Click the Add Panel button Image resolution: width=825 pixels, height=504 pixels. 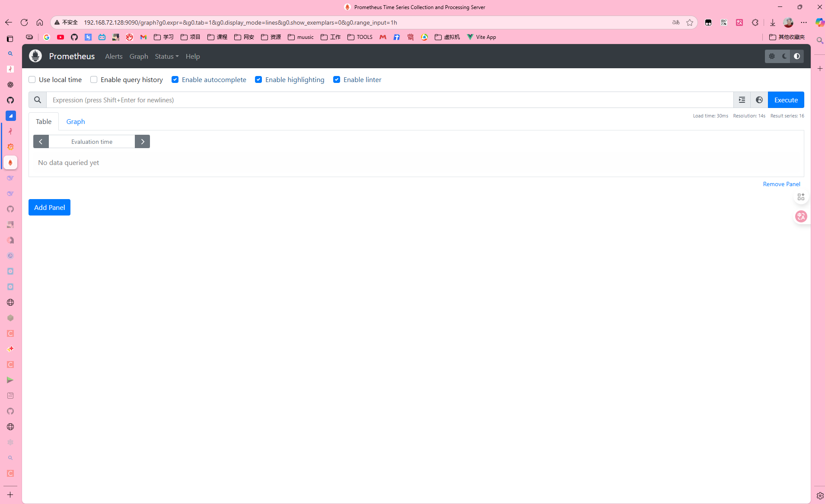[49, 207]
